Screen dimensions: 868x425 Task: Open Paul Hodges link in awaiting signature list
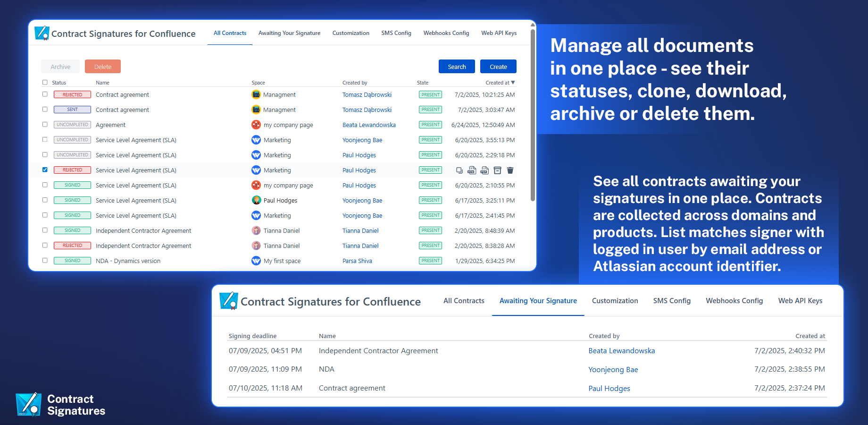point(609,389)
